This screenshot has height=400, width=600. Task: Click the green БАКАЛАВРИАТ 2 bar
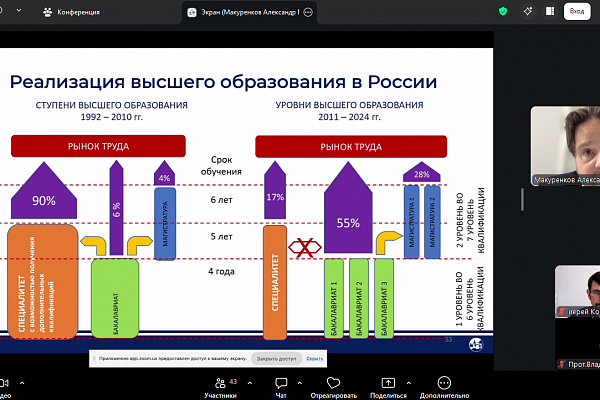(x=359, y=298)
